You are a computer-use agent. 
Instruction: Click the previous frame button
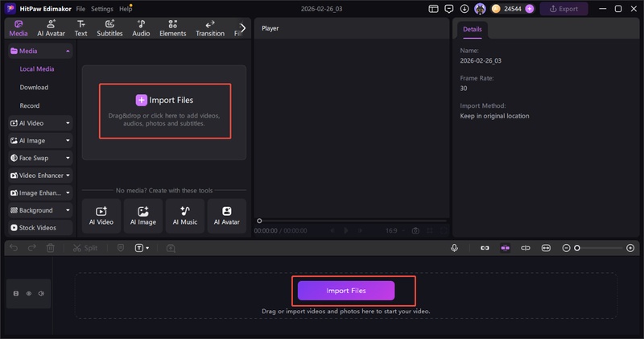click(332, 230)
